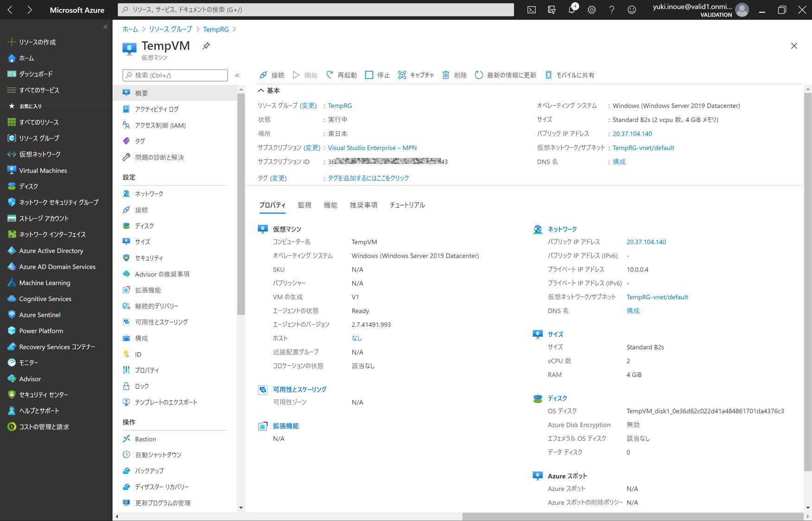Screen dimensions: 812x521
Task: Close the TempVM blade
Action: (x=794, y=46)
